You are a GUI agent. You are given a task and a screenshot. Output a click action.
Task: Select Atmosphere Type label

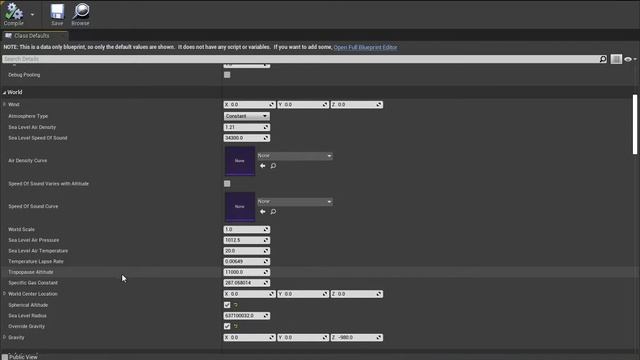point(28,116)
